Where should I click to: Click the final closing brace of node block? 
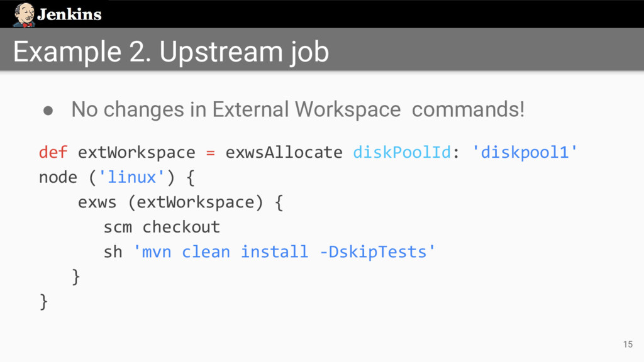(x=43, y=302)
